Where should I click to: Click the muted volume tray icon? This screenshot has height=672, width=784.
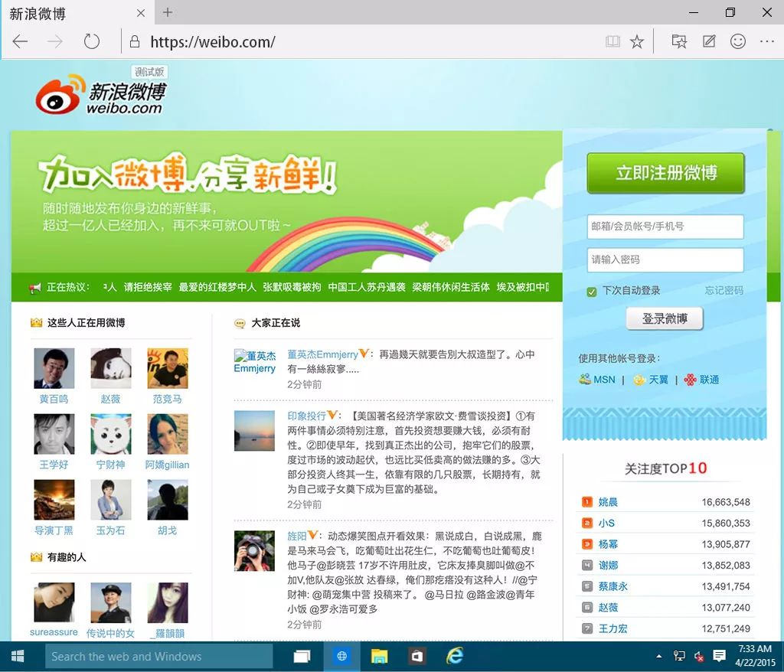(699, 656)
